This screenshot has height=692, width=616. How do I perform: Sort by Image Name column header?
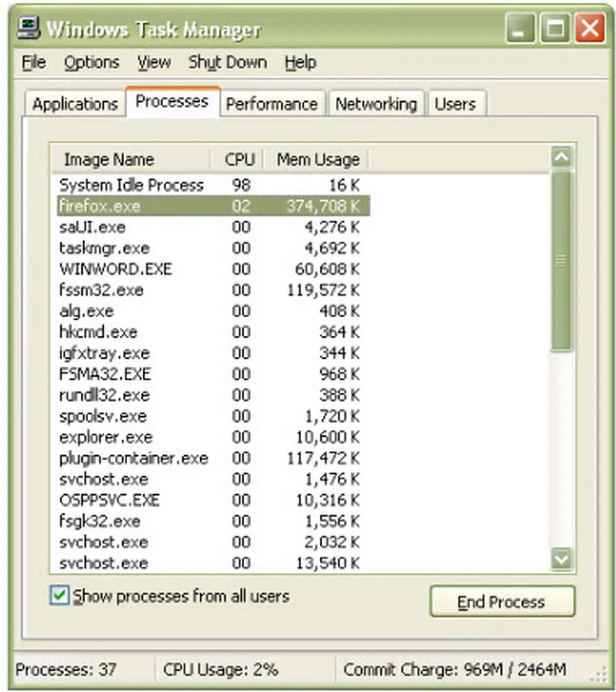131,159
